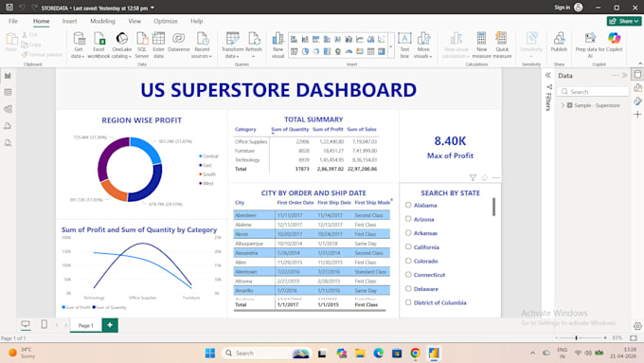Add a new page with plus button
Screen dimensions: 644x363
click(x=110, y=325)
